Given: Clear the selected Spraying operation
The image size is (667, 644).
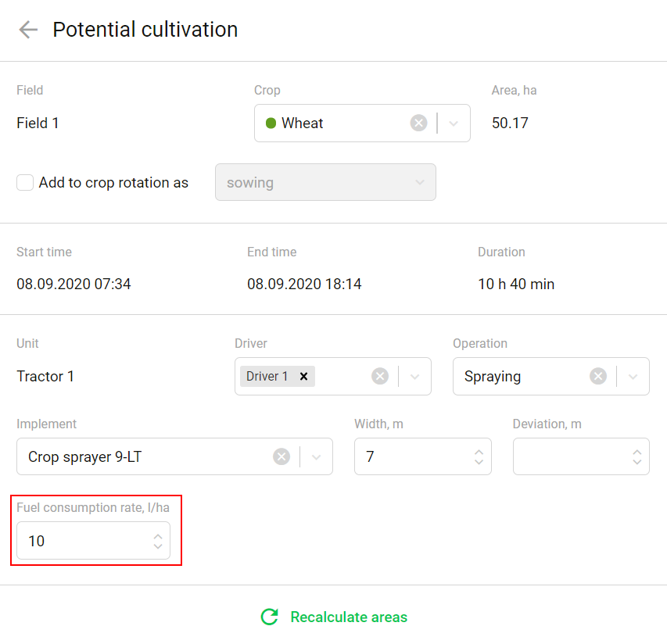Looking at the screenshot, I should point(597,376).
